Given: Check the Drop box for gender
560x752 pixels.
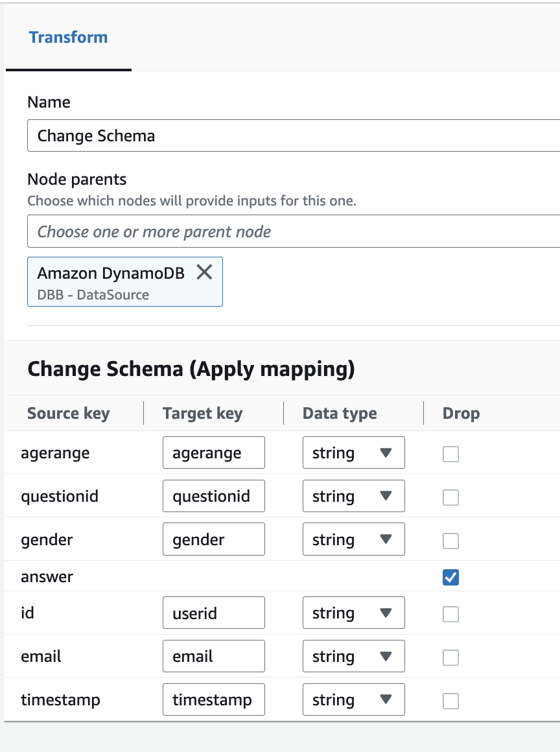Looking at the screenshot, I should (450, 541).
